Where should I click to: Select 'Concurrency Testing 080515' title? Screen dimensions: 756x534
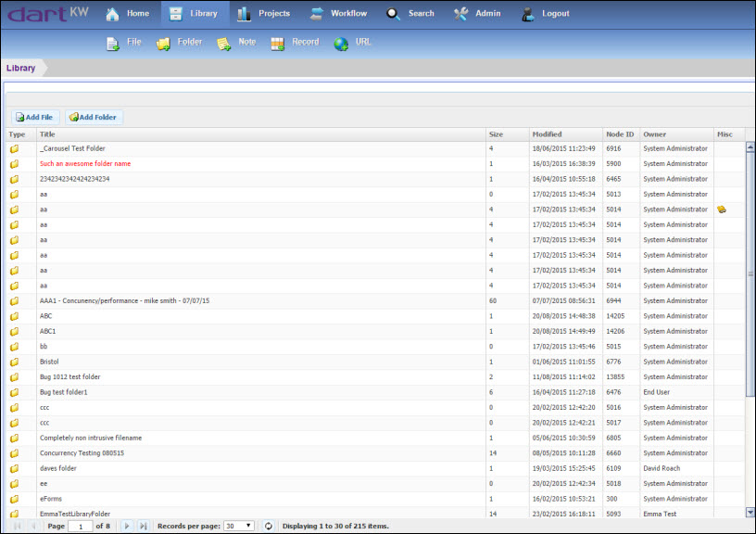[82, 453]
